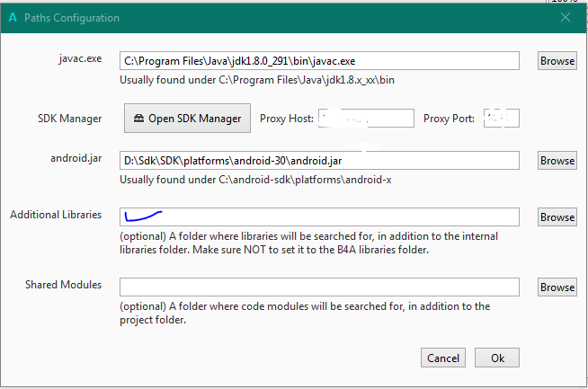Focus the Proxy Port text box
Viewport: 588px width, 389px height.
[x=501, y=119]
